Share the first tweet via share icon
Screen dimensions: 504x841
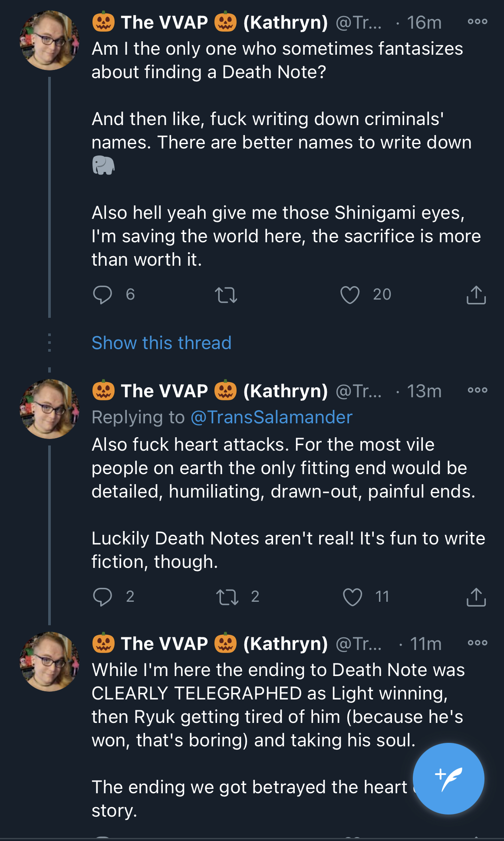tap(476, 295)
